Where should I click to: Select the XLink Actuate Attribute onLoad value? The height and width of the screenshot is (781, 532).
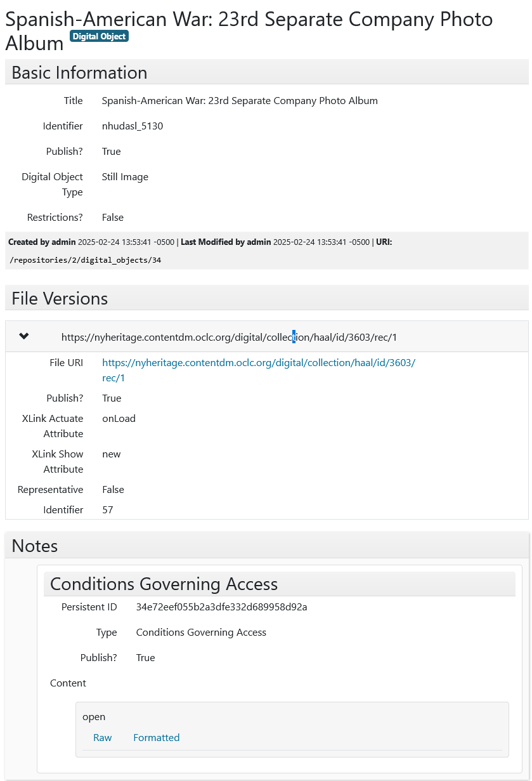pyautogui.click(x=119, y=418)
